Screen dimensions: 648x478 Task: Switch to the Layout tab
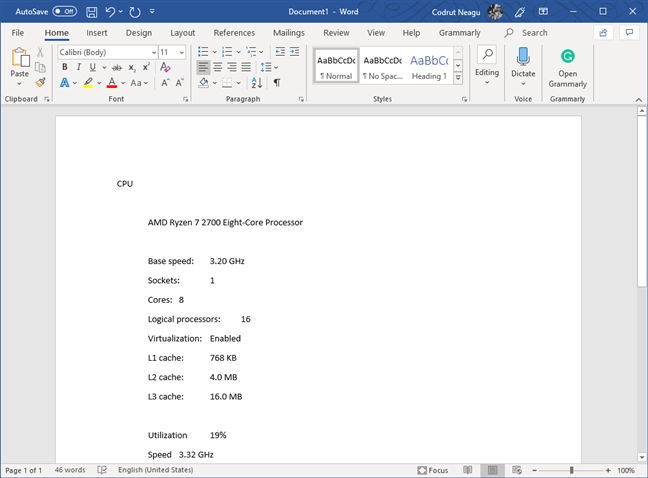point(182,33)
